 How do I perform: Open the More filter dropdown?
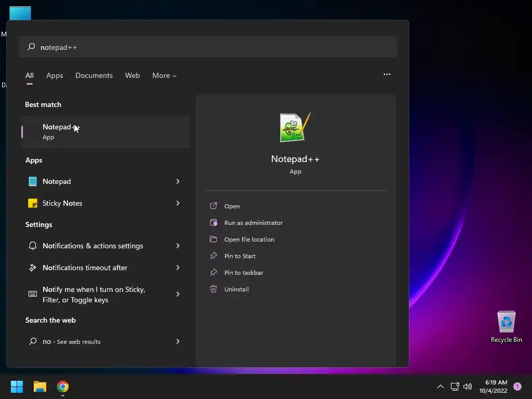point(165,76)
